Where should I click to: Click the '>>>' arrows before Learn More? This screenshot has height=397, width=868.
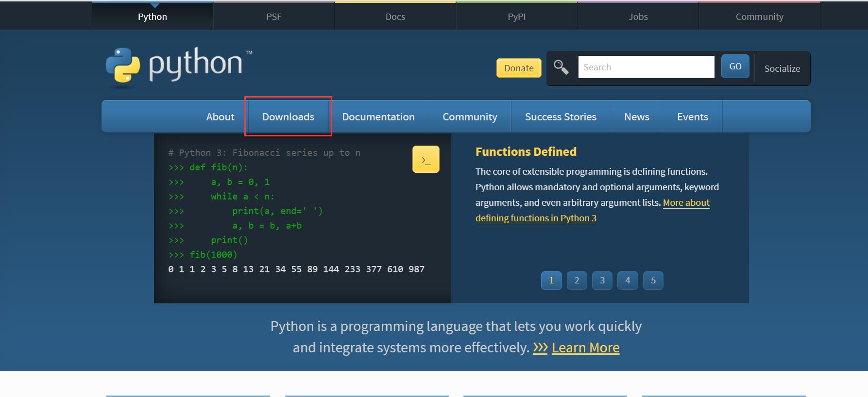[540, 347]
